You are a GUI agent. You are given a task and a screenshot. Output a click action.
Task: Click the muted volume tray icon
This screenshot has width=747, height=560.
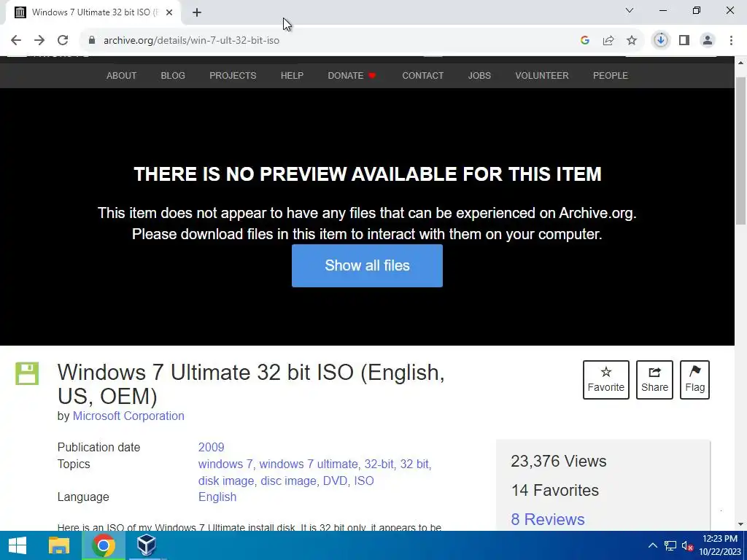687,545
